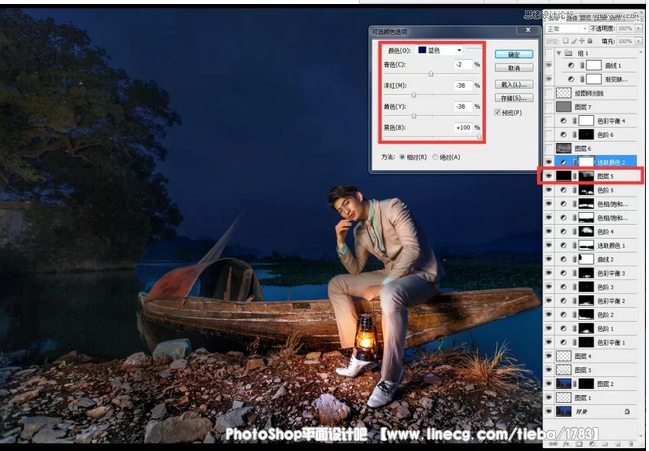This screenshot has height=451, width=649.
Task: Click adjustment icon of 曲线 1 layer
Action: (x=571, y=65)
